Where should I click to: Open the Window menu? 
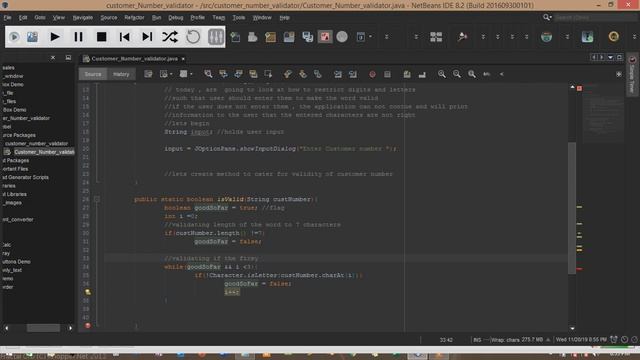click(x=262, y=18)
